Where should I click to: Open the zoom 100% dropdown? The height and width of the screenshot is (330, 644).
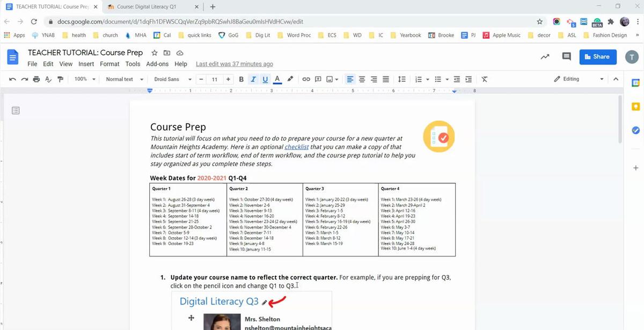coord(85,79)
